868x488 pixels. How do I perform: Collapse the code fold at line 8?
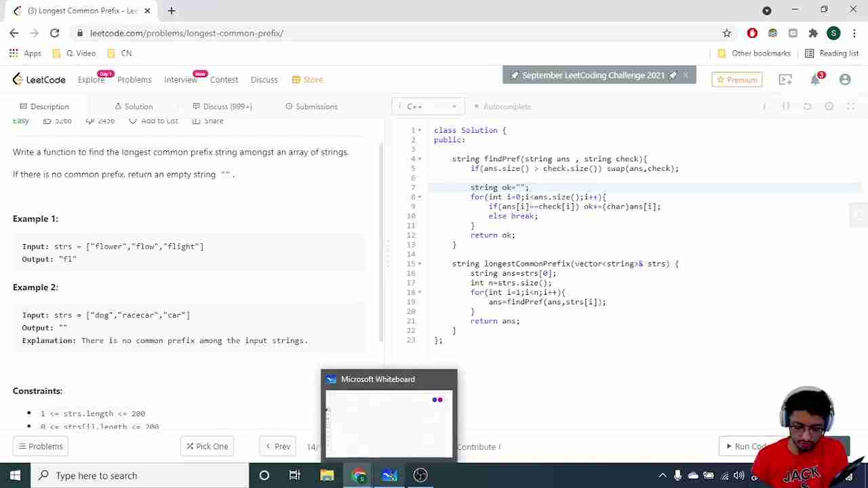420,197
